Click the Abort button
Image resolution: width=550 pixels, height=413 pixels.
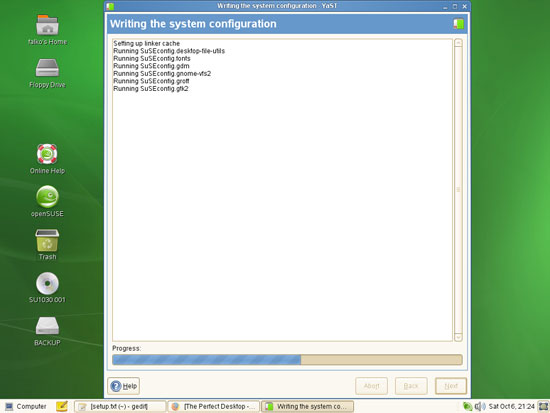click(371, 386)
